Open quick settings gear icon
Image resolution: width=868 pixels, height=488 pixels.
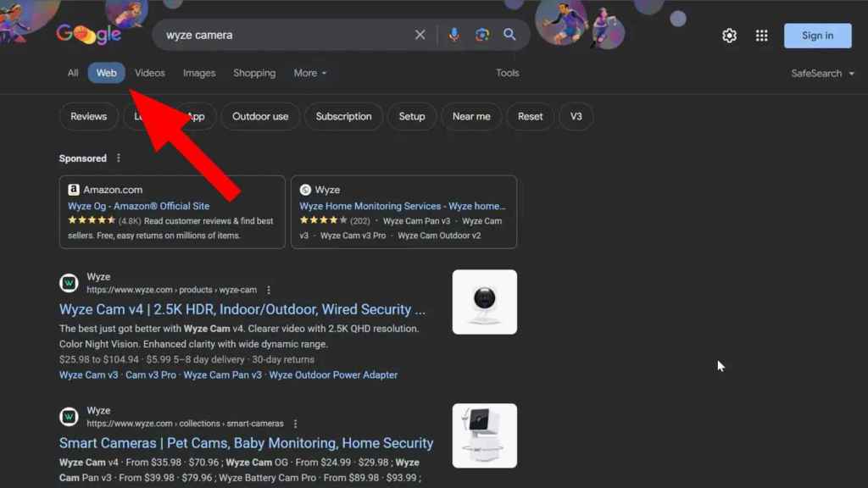tap(730, 36)
